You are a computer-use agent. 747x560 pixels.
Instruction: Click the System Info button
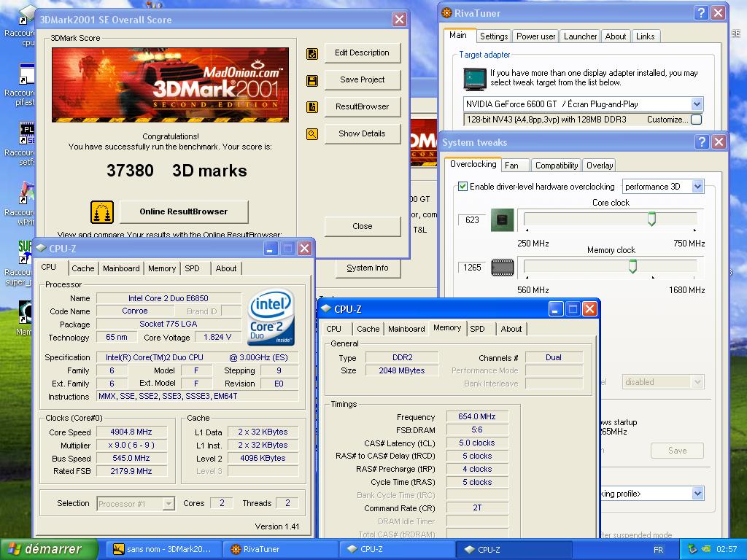coord(368,268)
